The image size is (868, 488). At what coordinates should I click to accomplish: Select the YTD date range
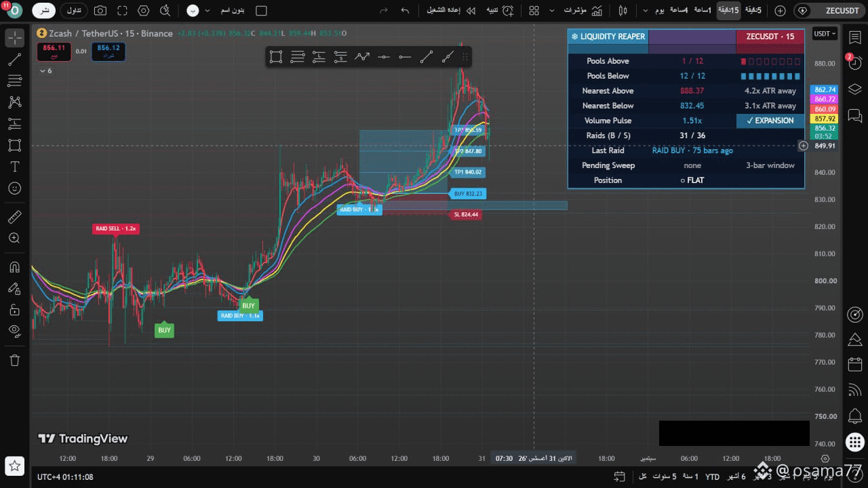pos(712,477)
